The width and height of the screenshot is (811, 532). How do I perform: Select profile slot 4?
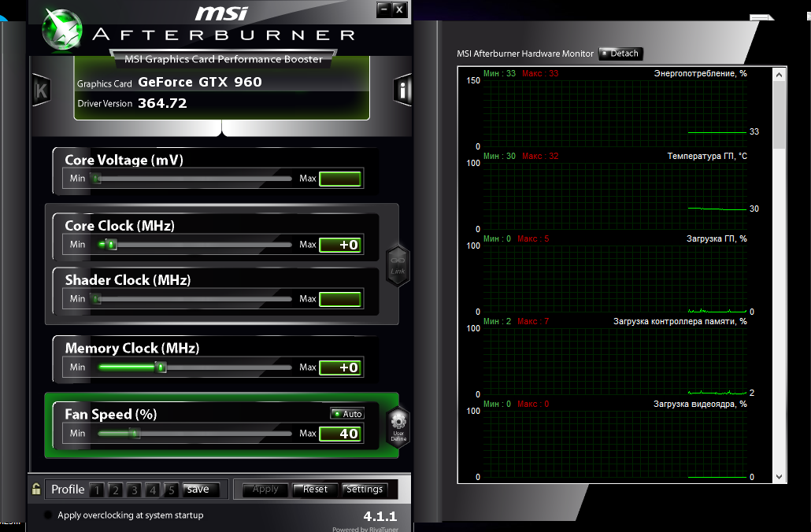(153, 490)
